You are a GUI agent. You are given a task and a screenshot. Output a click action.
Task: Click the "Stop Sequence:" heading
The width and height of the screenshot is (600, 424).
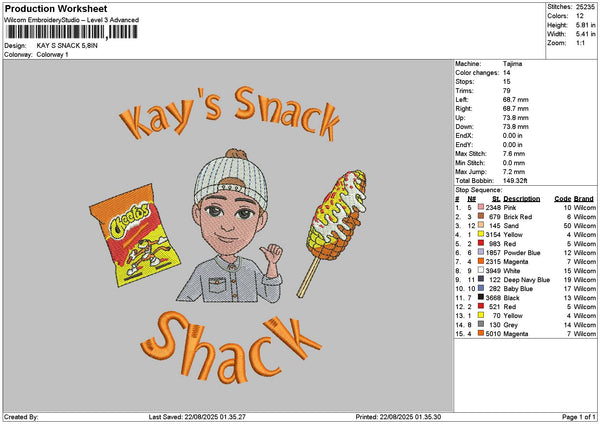[479, 190]
